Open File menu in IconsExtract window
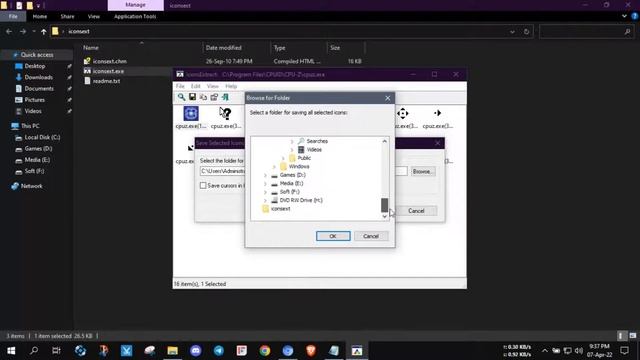 coord(180,87)
